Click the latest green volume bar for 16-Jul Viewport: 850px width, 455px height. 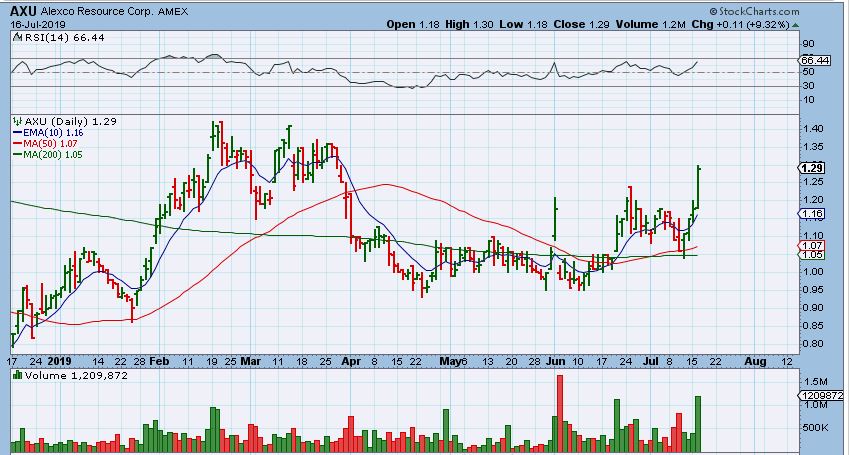[698, 425]
